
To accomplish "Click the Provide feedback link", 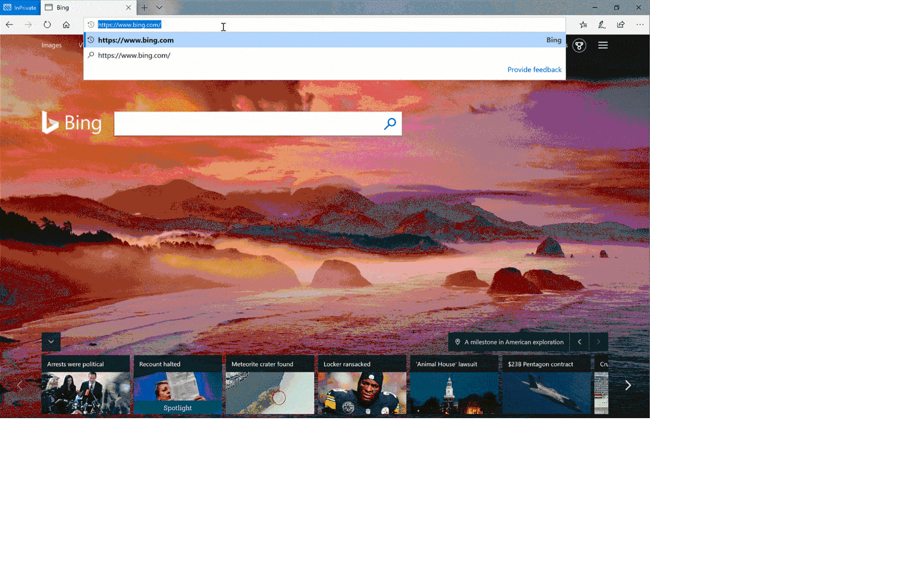I will click(534, 70).
